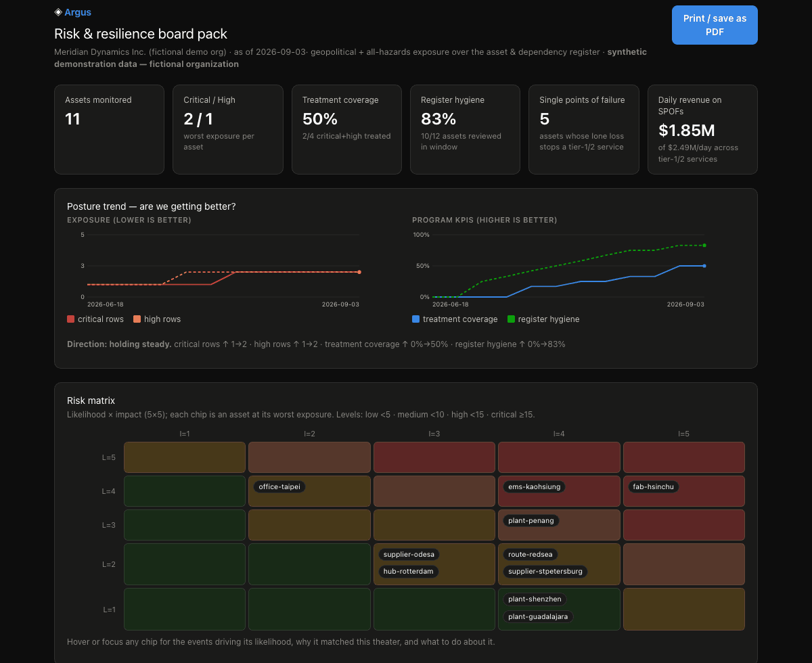Click the Assets monitored card value 11

72,119
